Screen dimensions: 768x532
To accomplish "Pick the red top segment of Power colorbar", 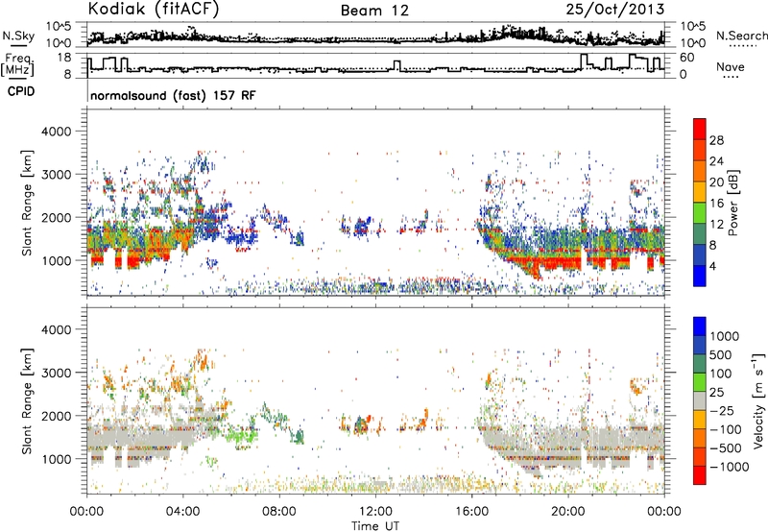I will point(700,129).
